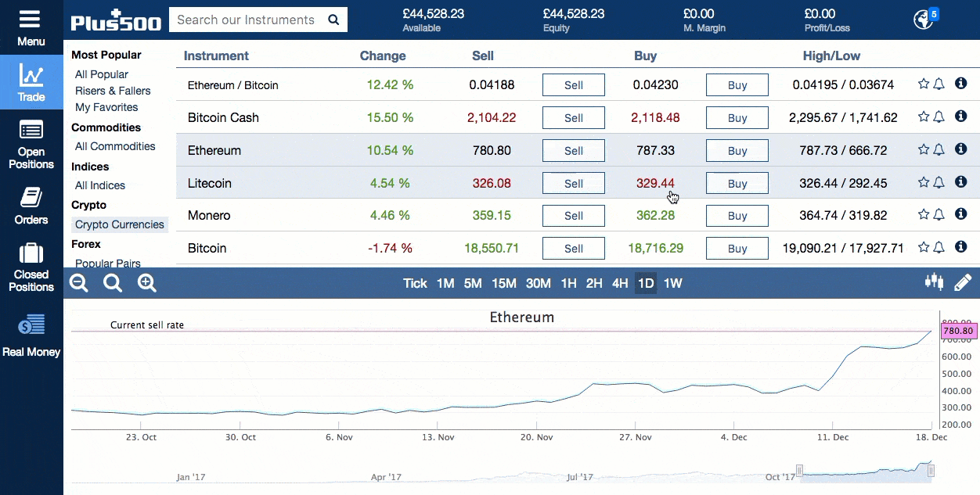Select 15M chart interval

coord(504,283)
